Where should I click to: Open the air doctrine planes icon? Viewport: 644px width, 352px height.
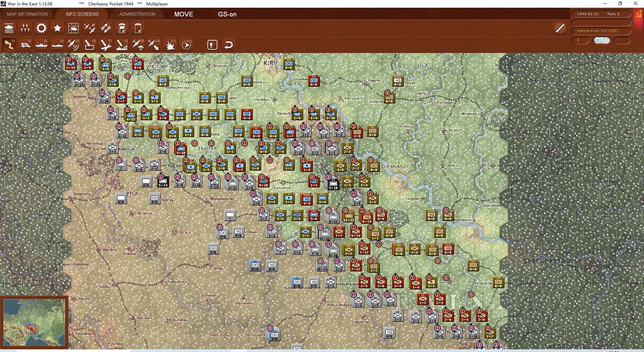pos(90,28)
